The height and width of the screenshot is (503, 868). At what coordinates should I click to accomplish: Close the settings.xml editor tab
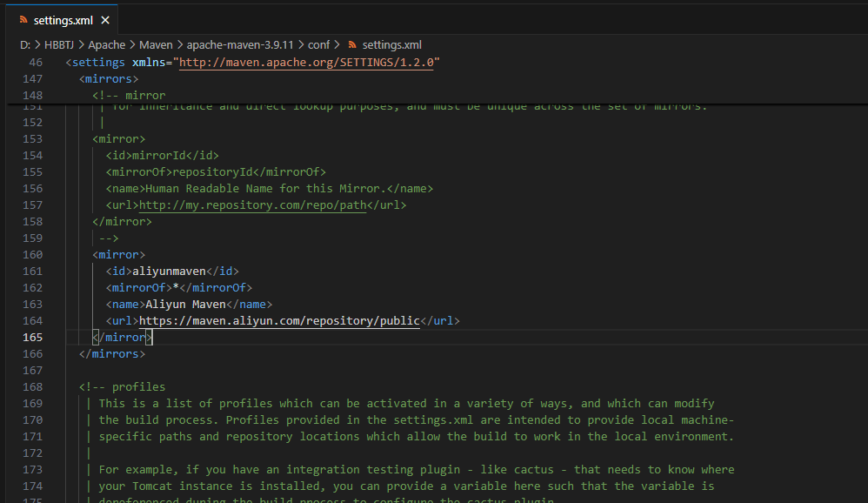coord(105,20)
